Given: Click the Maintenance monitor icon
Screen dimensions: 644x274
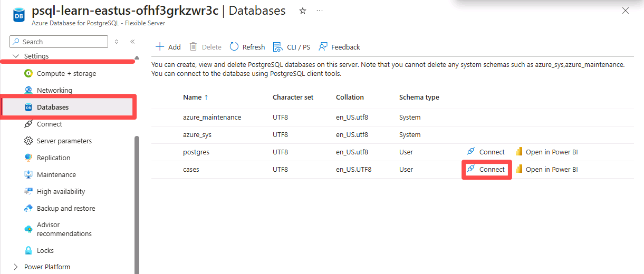Looking at the screenshot, I should pos(28,174).
